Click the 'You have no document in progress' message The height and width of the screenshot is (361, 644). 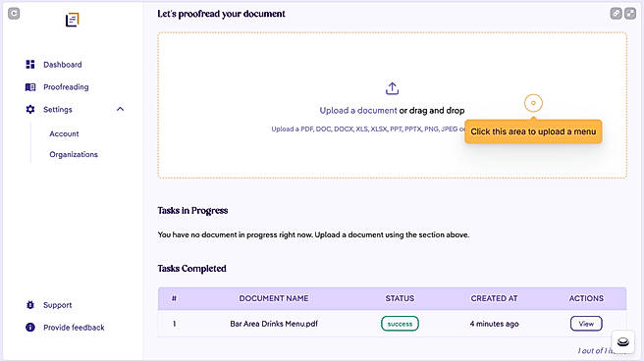pyautogui.click(x=313, y=234)
